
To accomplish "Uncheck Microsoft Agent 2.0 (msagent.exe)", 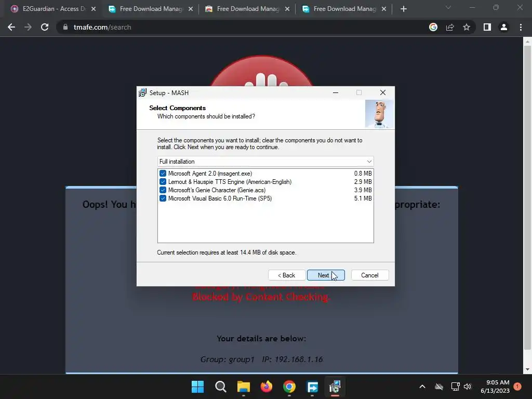I will point(163,174).
